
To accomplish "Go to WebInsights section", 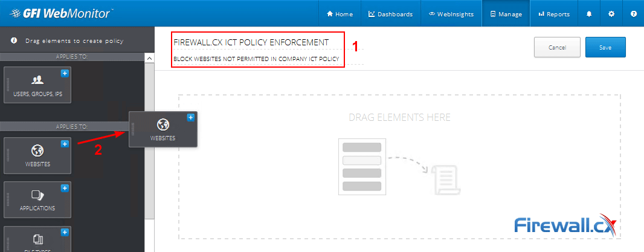I will tap(451, 13).
